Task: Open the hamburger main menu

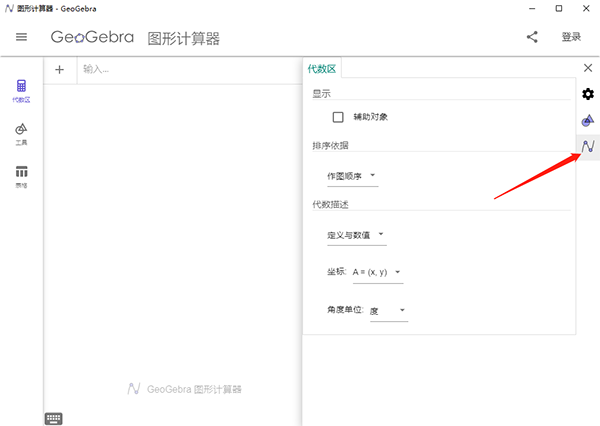Action: pos(21,38)
